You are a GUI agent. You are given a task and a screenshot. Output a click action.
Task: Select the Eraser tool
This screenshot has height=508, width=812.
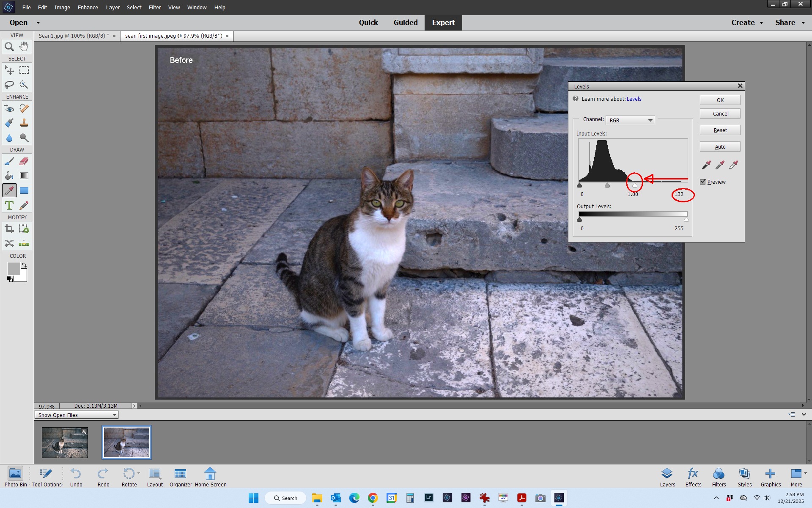click(x=24, y=161)
